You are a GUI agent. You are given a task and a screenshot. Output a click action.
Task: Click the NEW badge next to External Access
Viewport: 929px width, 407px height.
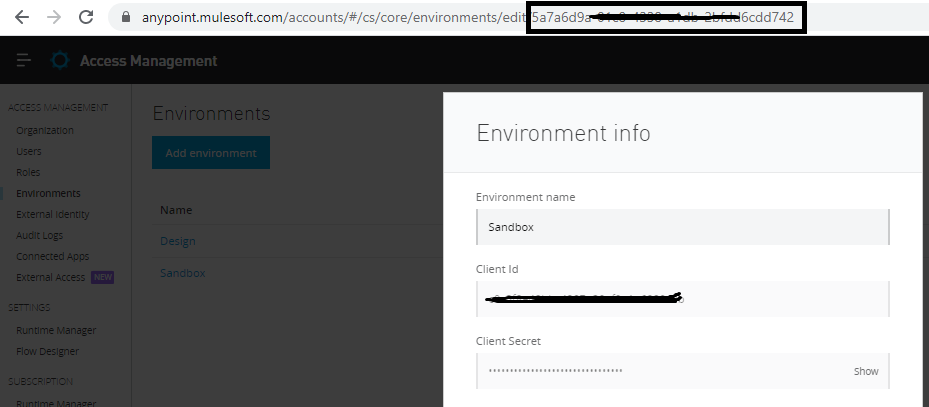(x=102, y=277)
